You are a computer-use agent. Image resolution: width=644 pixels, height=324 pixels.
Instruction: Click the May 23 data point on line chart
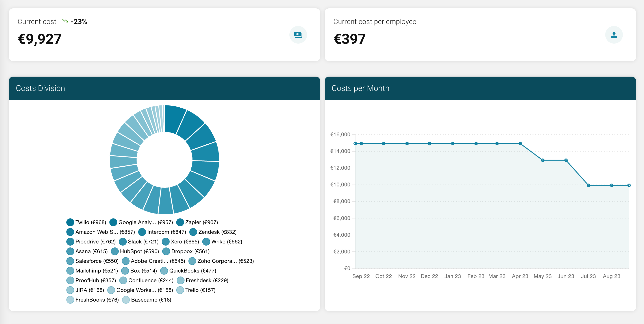pyautogui.click(x=542, y=160)
